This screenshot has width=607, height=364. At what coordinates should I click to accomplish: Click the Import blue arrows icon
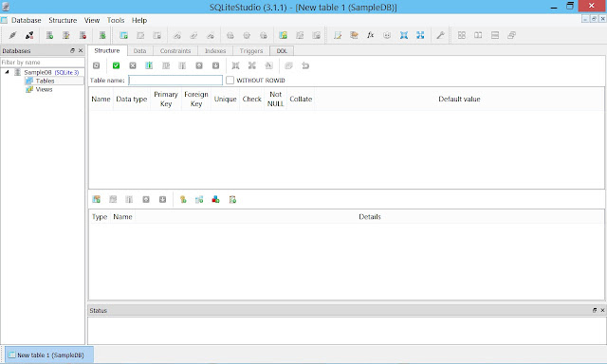[x=404, y=35]
